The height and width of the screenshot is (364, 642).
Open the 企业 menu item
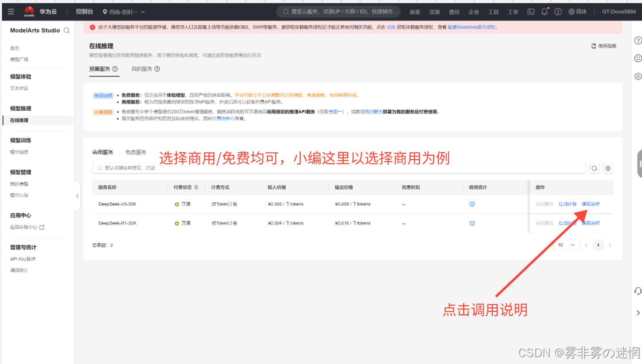tap(474, 12)
